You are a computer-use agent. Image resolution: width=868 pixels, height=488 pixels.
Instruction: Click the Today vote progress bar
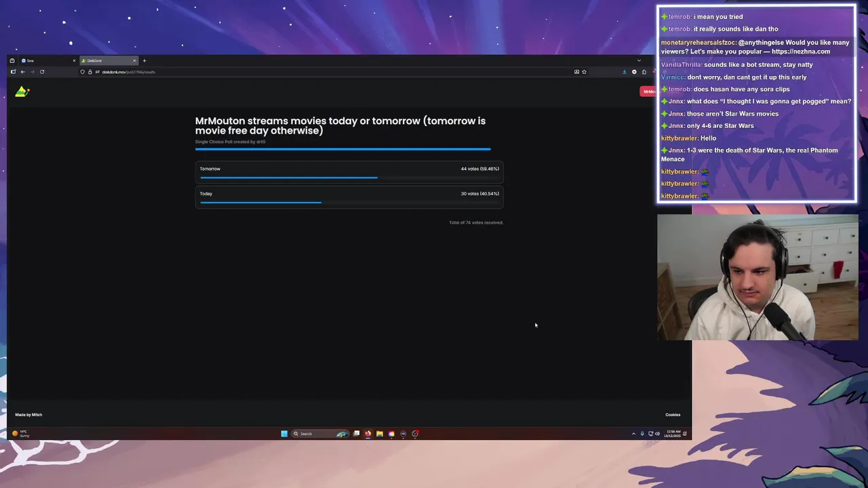point(349,202)
